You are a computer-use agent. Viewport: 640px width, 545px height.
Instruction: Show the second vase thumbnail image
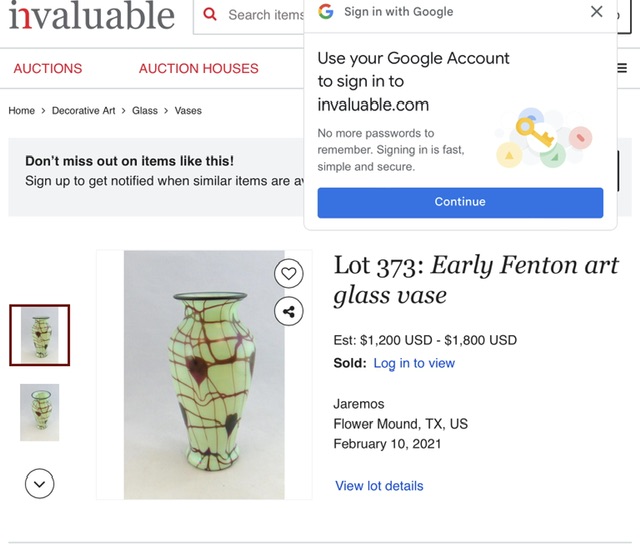coord(40,412)
